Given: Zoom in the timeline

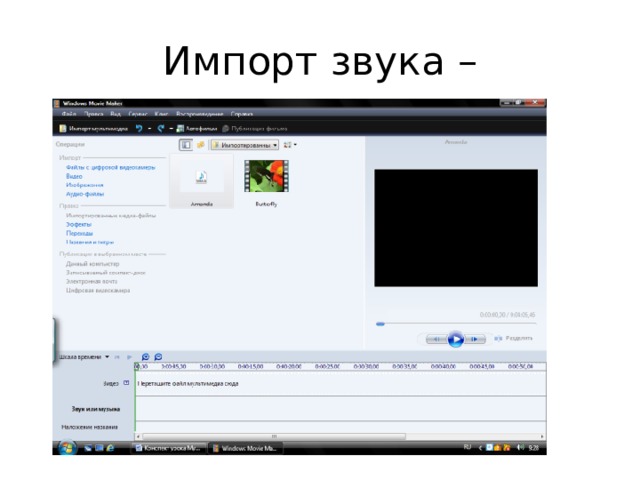Looking at the screenshot, I should pos(145,357).
